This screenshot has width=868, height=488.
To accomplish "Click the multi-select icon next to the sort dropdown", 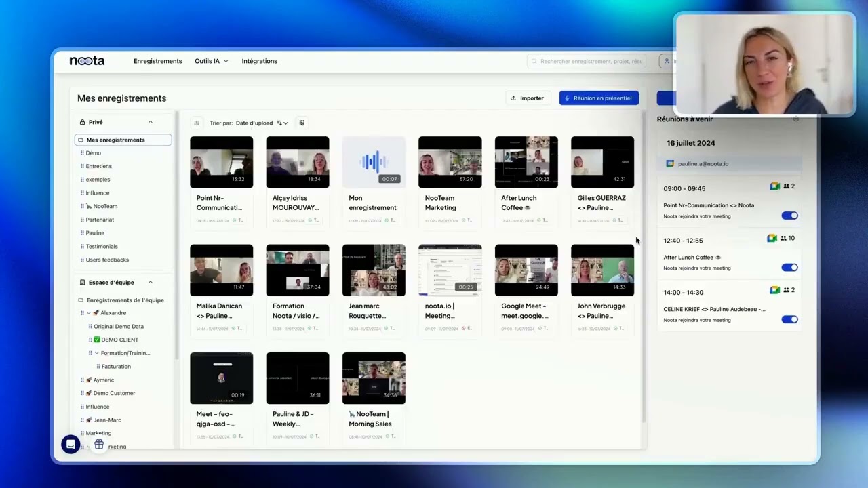I will point(302,123).
